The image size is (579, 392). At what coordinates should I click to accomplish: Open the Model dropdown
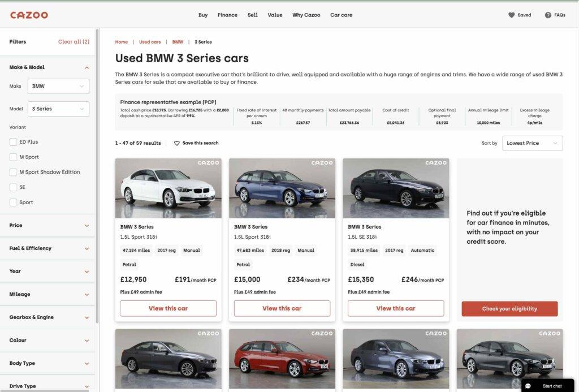(x=58, y=109)
